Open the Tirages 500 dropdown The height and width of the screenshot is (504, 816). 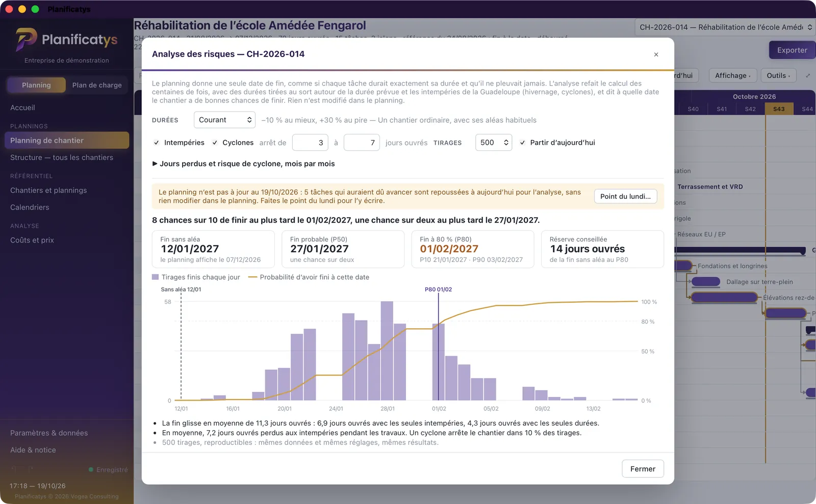(493, 143)
